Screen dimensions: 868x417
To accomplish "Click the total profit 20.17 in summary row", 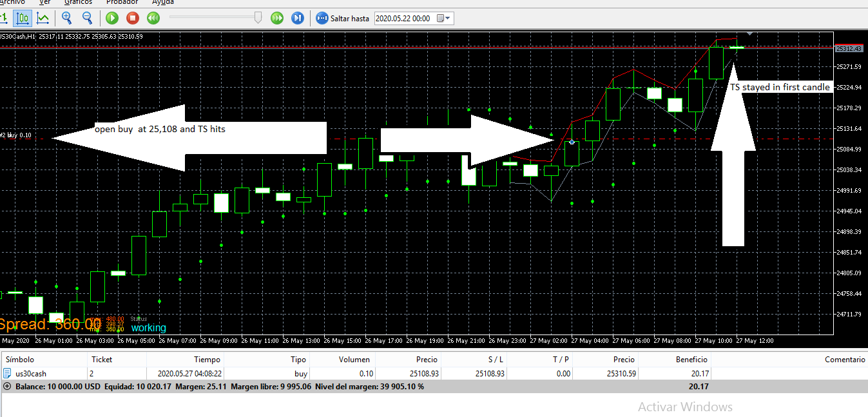I will (699, 387).
